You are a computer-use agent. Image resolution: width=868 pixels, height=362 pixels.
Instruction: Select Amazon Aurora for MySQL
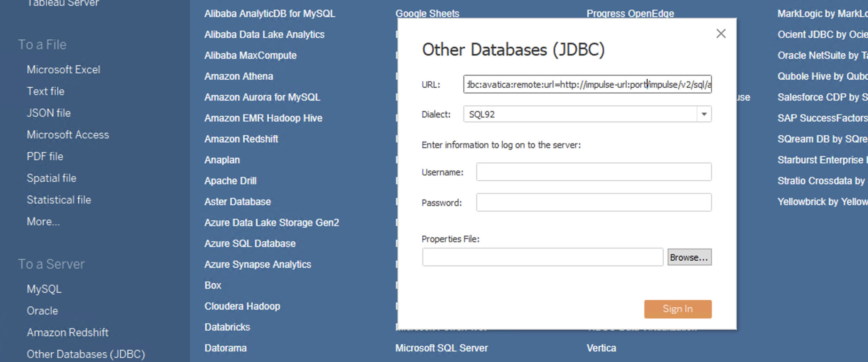point(262,97)
